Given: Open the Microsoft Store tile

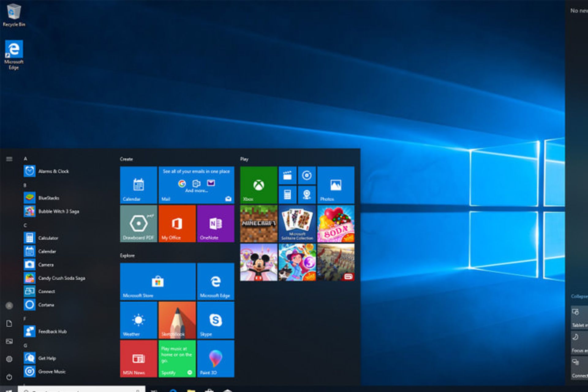Looking at the screenshot, I should pyautogui.click(x=158, y=281).
